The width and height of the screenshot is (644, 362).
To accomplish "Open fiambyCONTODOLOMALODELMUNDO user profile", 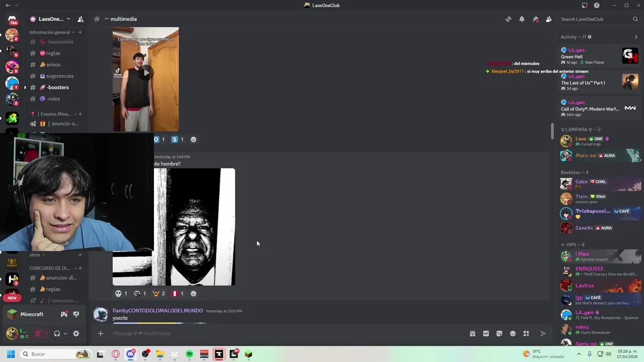I will [157, 311].
